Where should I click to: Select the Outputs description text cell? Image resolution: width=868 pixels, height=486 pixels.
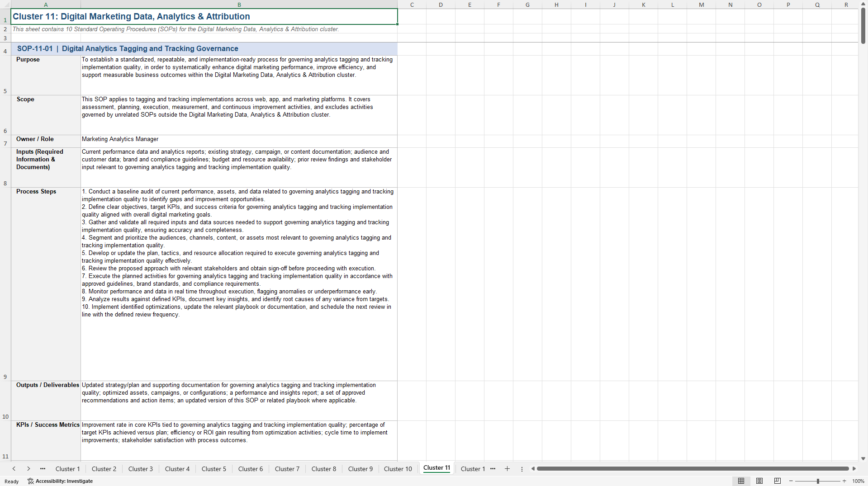pyautogui.click(x=239, y=401)
